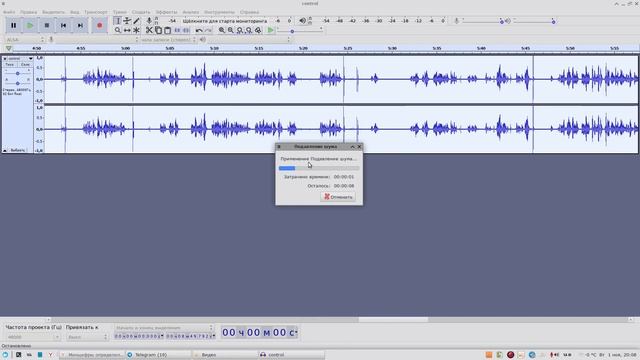This screenshot has width=640, height=360.
Task: Adjust the track gain slider
Action: tap(18, 73)
